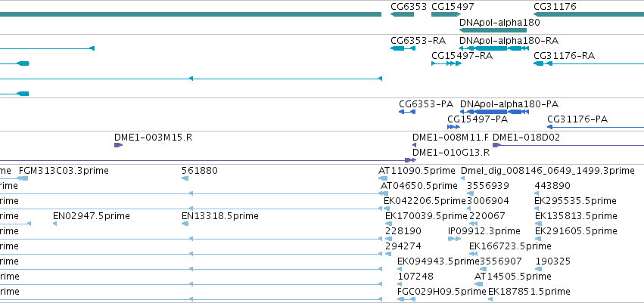Select transcript CG6353-RA label
This screenshot has height=303, width=644.
418,41
